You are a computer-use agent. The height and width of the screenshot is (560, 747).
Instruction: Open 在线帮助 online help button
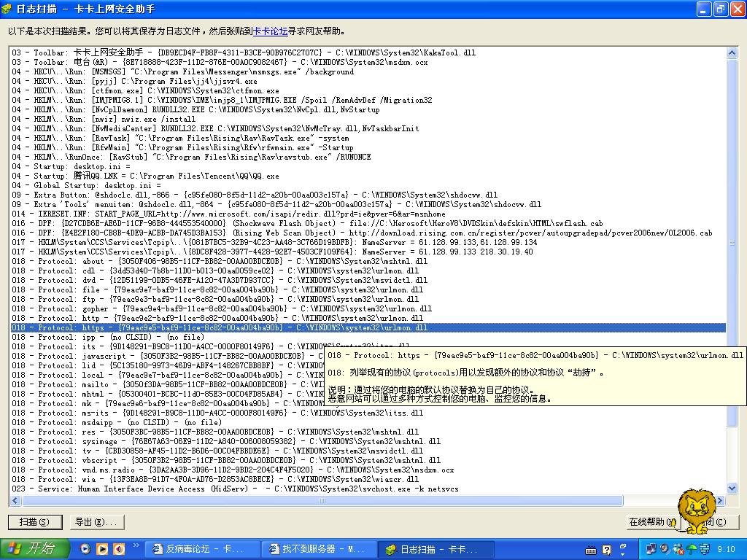[x=652, y=522]
